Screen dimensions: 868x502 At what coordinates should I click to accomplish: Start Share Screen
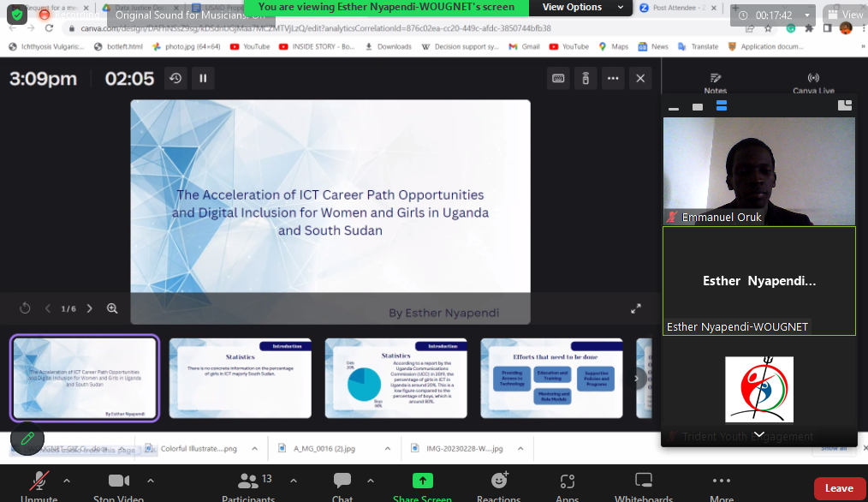click(x=422, y=486)
